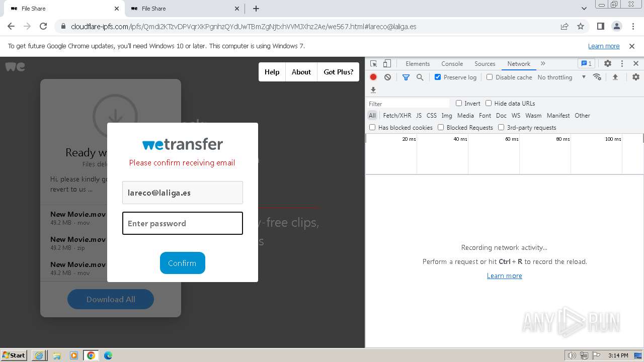
Task: Reload the current page
Action: 43,26
